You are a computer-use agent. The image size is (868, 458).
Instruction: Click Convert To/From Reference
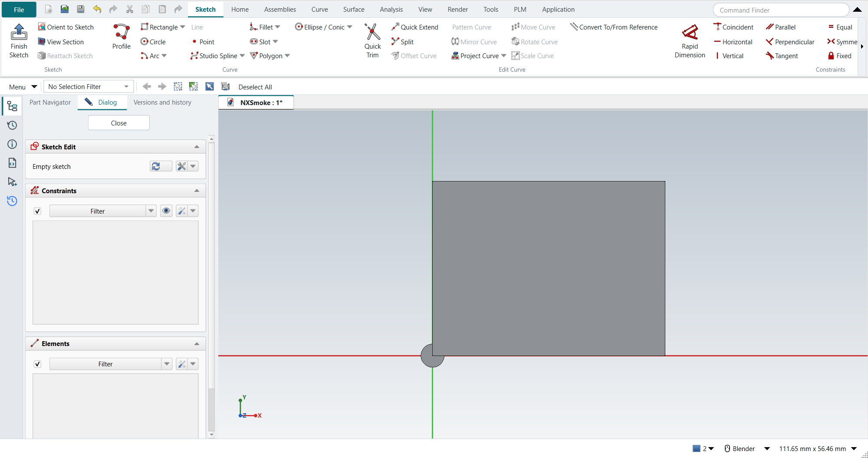pos(614,27)
